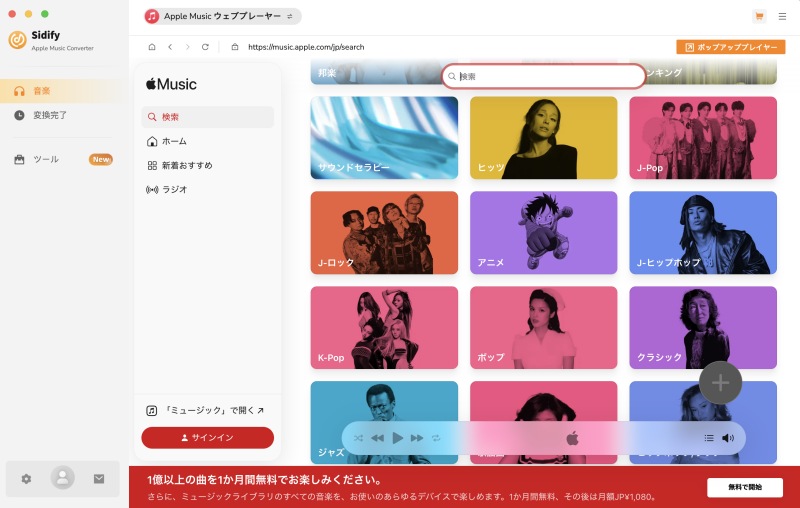This screenshot has height=508, width=800.
Task: Go to the browser home page icon
Action: (152, 47)
